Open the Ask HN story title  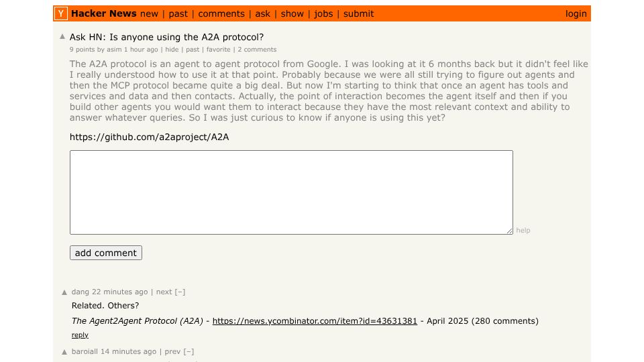pyautogui.click(x=166, y=37)
